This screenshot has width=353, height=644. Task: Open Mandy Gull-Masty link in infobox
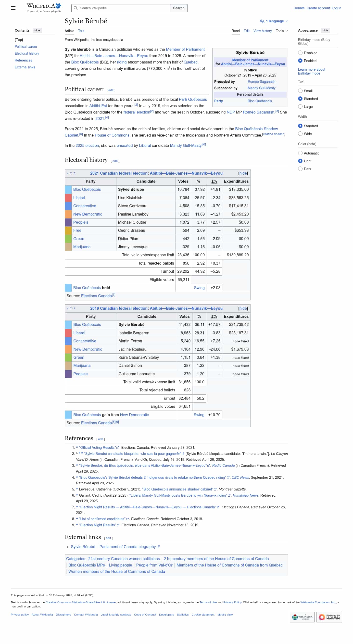(x=262, y=88)
